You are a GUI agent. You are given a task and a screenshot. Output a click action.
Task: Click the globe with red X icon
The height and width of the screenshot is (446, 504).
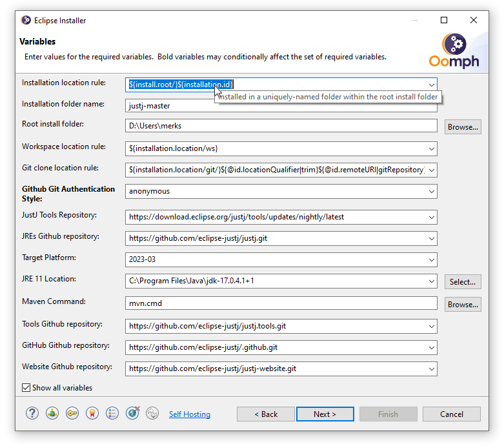click(x=133, y=414)
